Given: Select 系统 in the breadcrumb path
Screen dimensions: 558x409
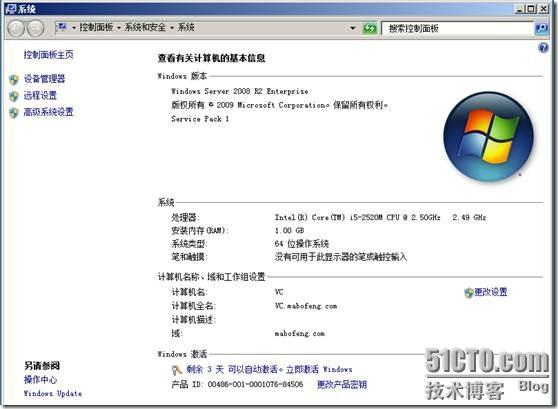Looking at the screenshot, I should (x=186, y=27).
